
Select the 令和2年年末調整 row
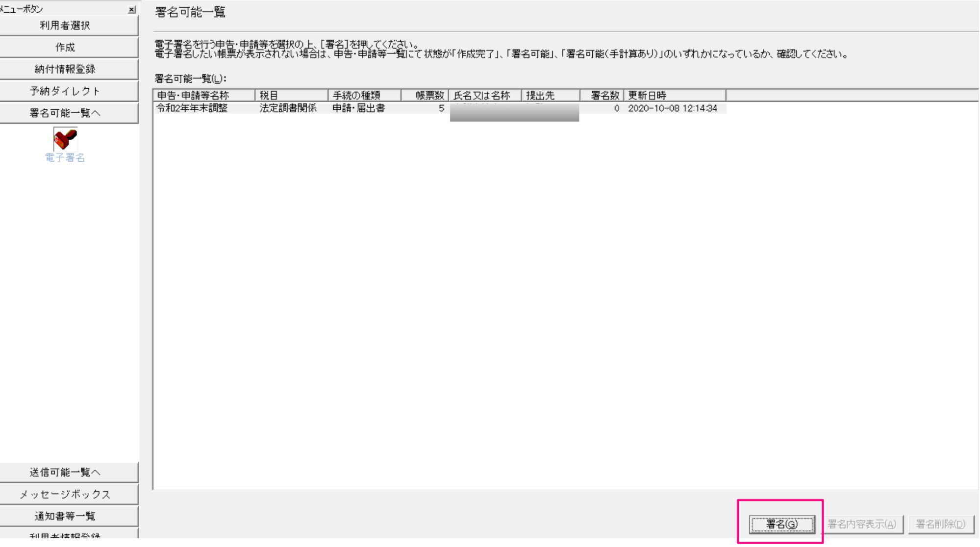tap(440, 108)
